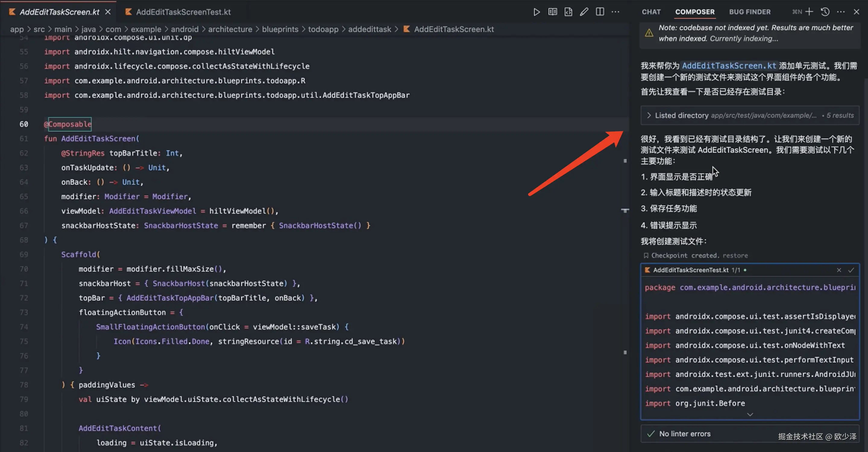Switch to the CHAT tab
Screen dimensions: 868x452
coord(651,12)
